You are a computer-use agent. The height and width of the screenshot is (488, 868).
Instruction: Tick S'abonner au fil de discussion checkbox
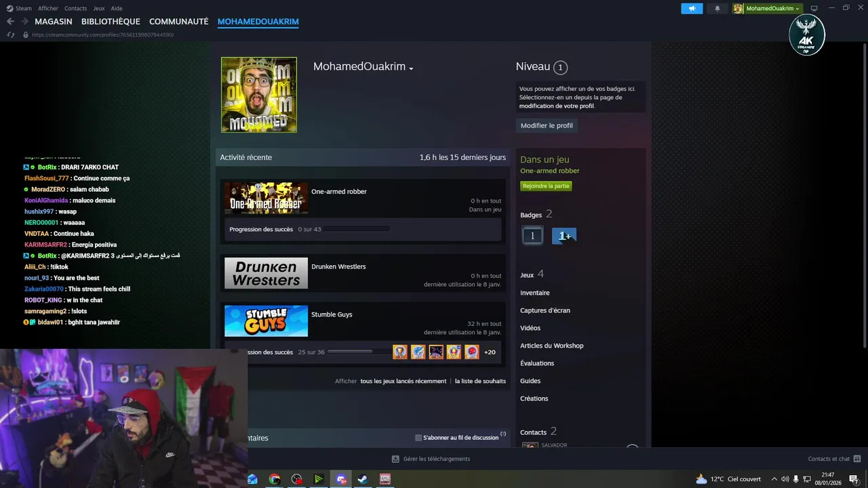tap(418, 438)
